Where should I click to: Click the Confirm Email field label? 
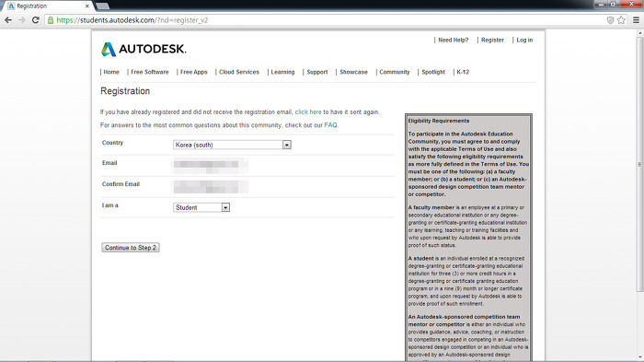point(121,184)
